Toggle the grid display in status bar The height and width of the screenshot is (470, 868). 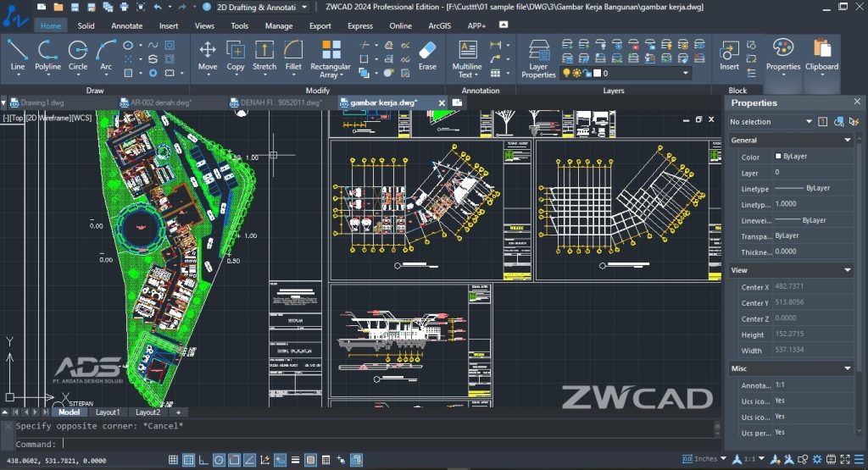[173, 460]
